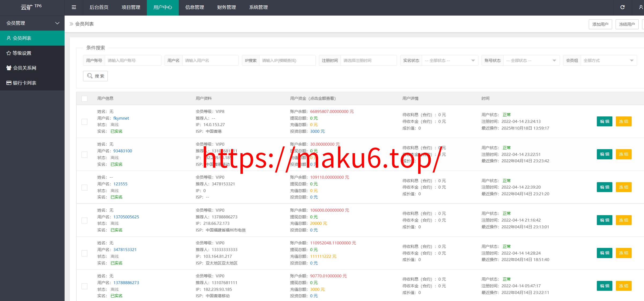This screenshot has height=301, width=644.
Task: Click the card icon beside 银行卡列表
Action: point(9,83)
